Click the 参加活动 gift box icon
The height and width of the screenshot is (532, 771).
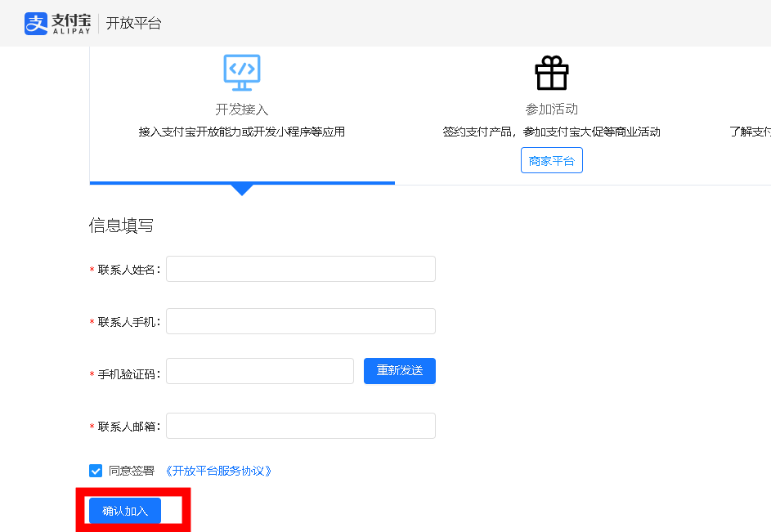coord(552,74)
